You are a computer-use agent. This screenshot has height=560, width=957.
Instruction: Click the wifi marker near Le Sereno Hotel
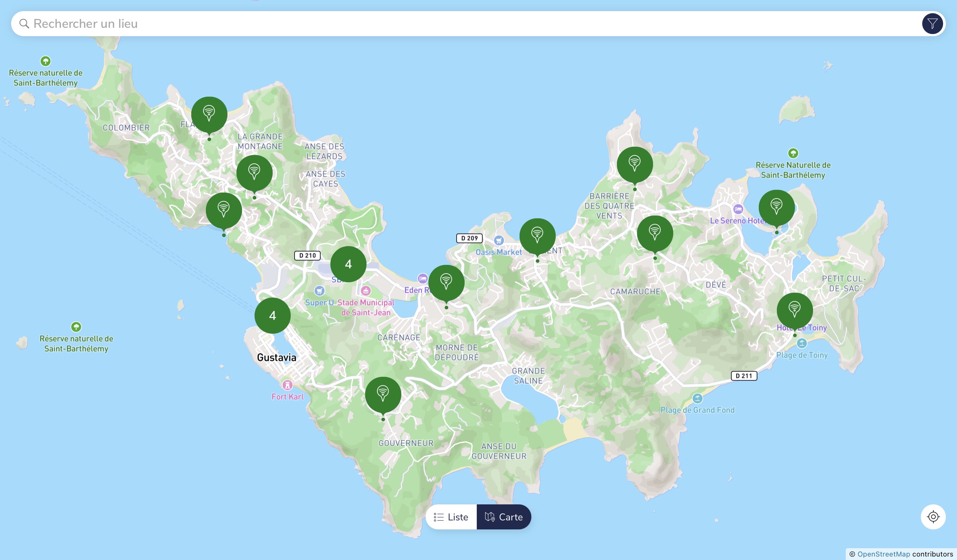(x=776, y=207)
